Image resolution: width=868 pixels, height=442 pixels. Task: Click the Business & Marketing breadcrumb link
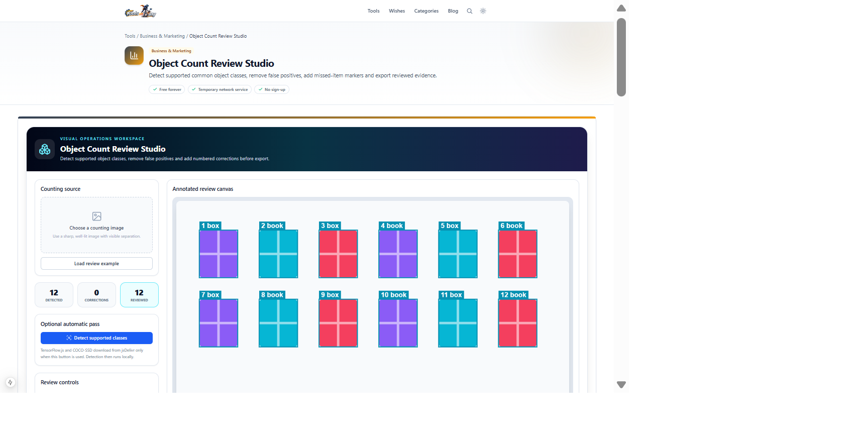pos(162,36)
